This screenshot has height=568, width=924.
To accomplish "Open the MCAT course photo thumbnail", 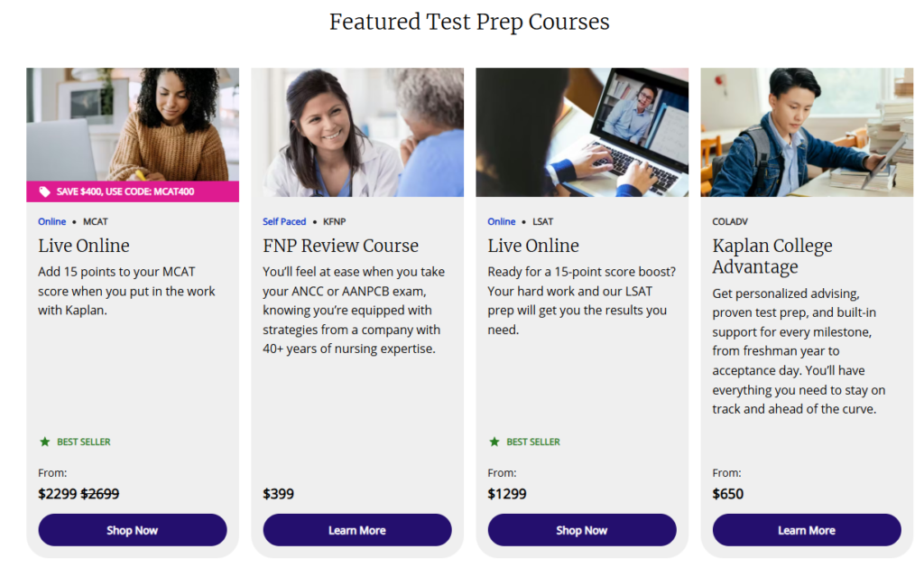I will point(133,124).
